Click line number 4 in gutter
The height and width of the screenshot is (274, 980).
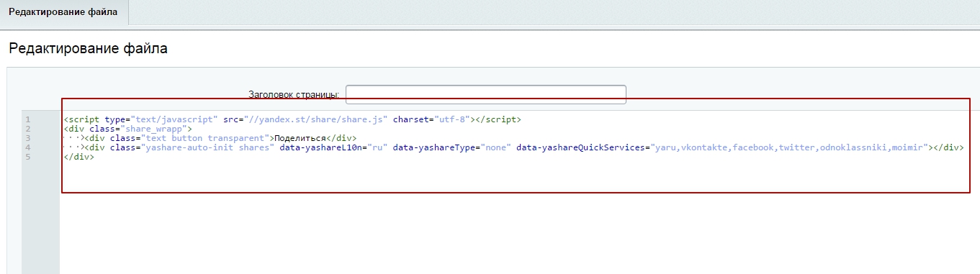[x=27, y=147]
